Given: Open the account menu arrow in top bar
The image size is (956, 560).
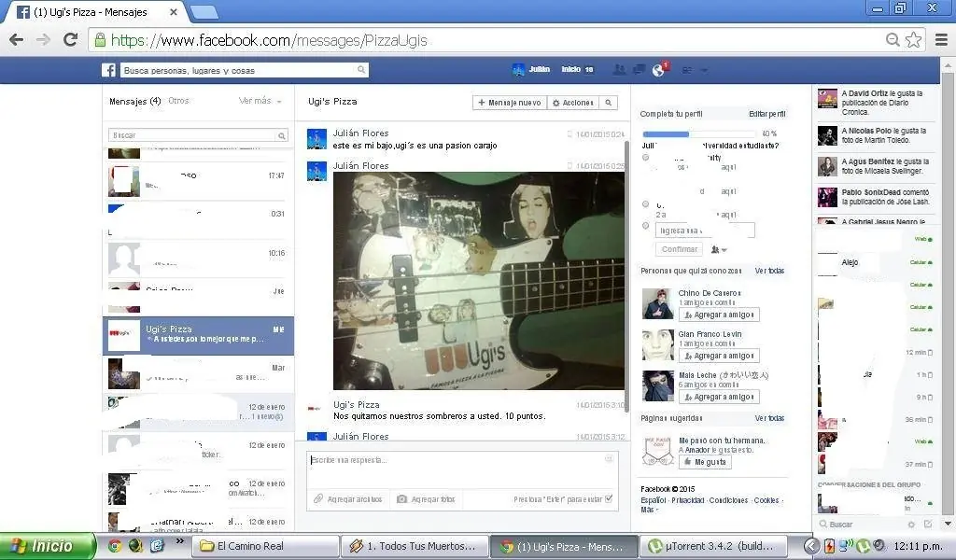Looking at the screenshot, I should 704,70.
